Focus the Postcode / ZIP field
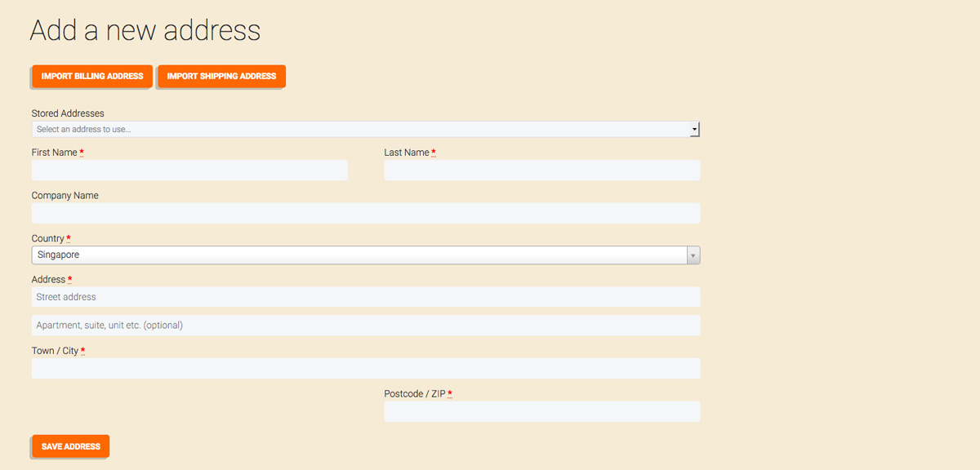980x470 pixels. 542,411
